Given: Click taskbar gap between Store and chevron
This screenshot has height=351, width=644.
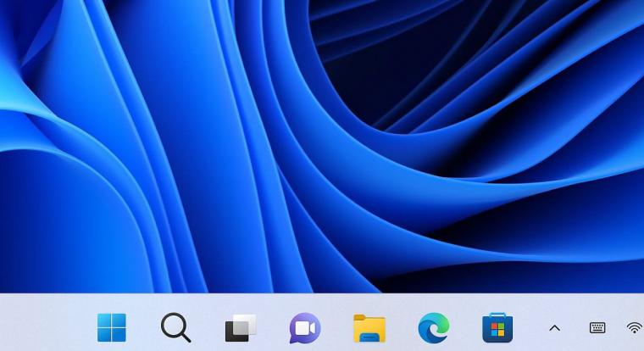Looking at the screenshot, I should (529, 327).
